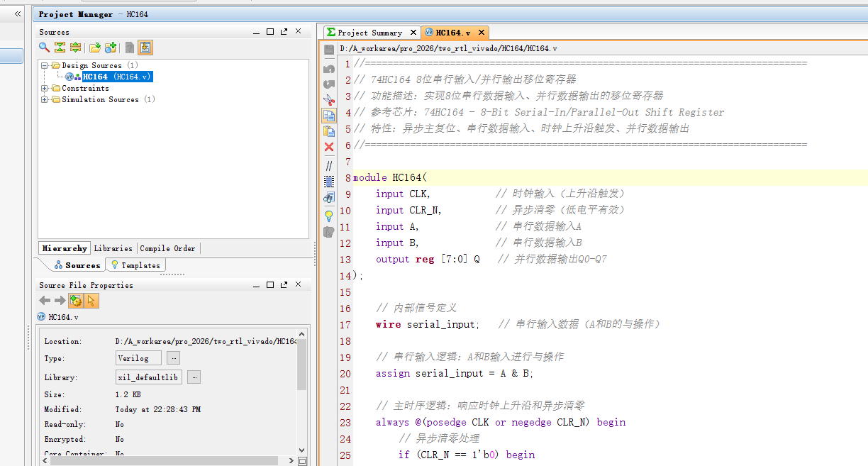Click the Verilog type field
The image size is (868, 466).
[138, 358]
